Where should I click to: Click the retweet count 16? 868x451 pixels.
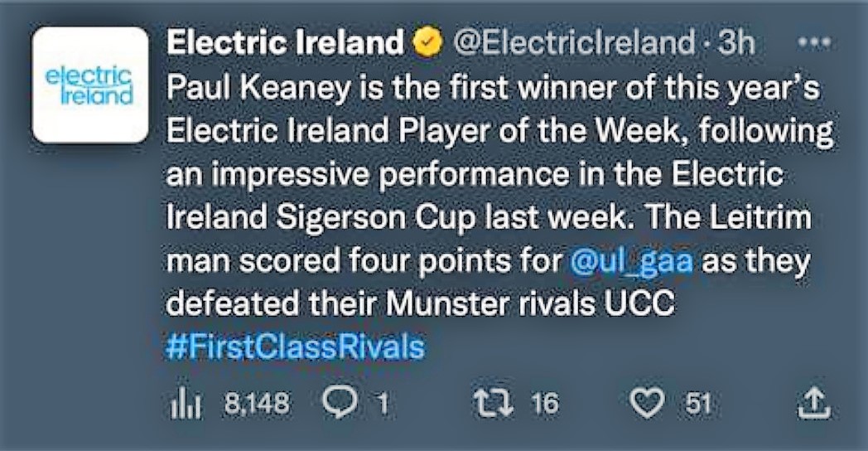545,404
